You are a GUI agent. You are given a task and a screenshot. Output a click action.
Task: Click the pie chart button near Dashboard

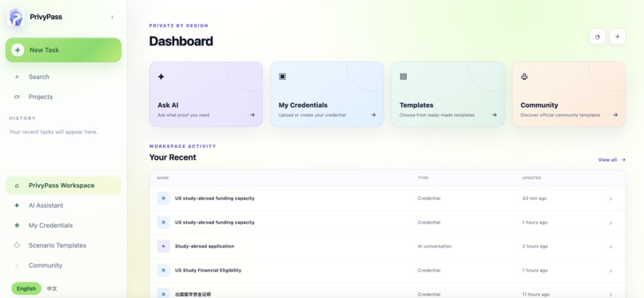598,37
